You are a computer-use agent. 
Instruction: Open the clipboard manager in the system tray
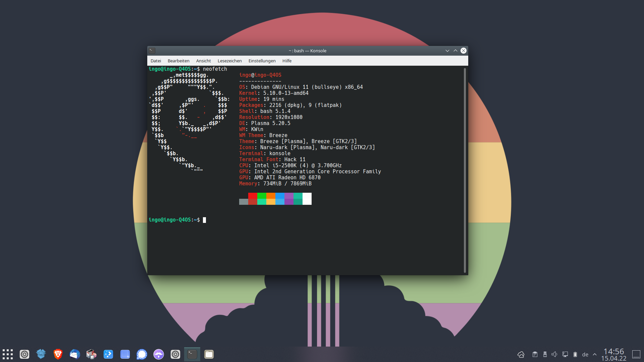pyautogui.click(x=535, y=354)
